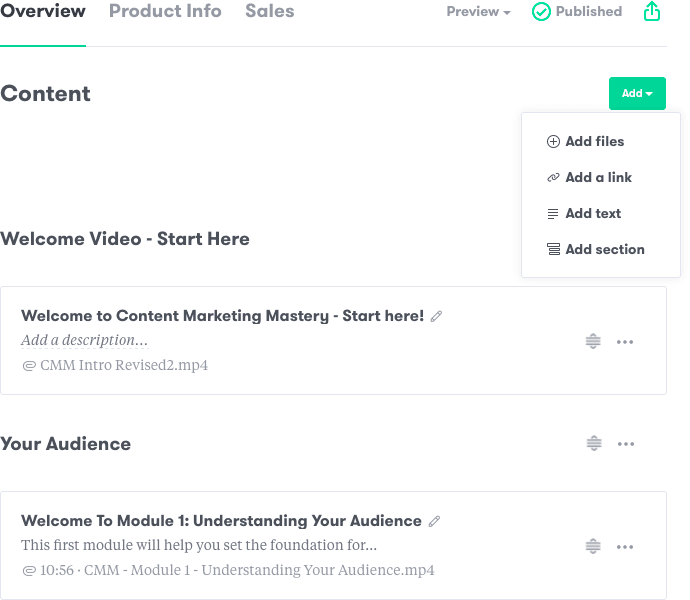Click the section icon beside Add section
Screen dimensions: 690x600
553,250
